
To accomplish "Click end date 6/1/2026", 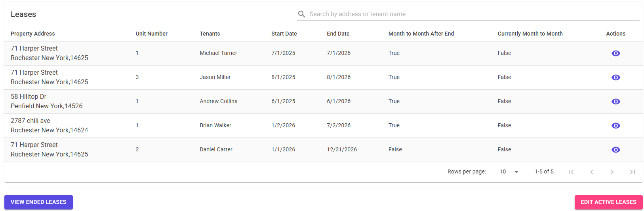I will coord(339,101).
